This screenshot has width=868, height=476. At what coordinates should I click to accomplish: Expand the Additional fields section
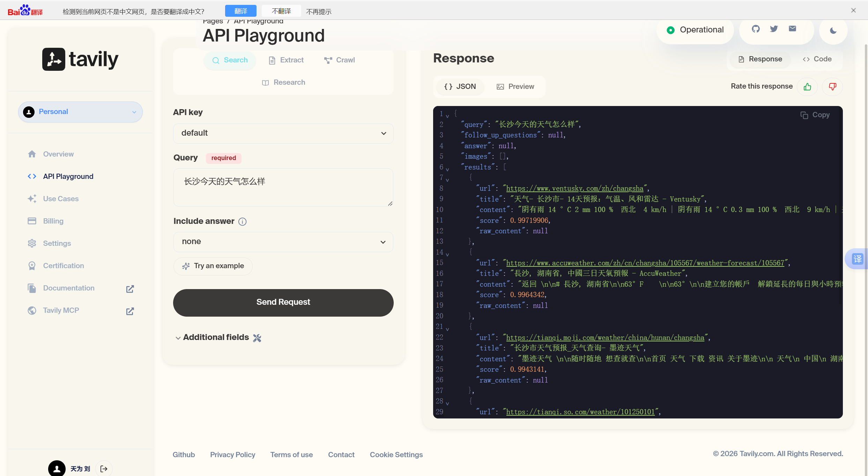(215, 338)
